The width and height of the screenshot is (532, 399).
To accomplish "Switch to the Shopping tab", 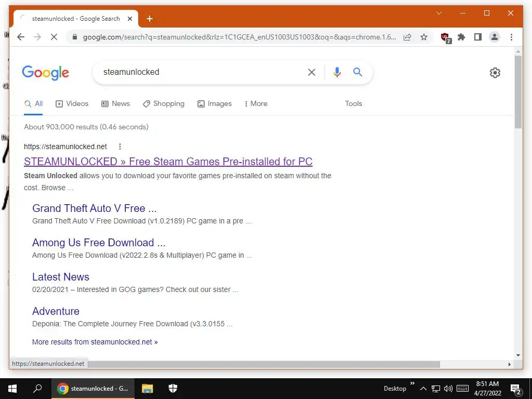I will 164,104.
